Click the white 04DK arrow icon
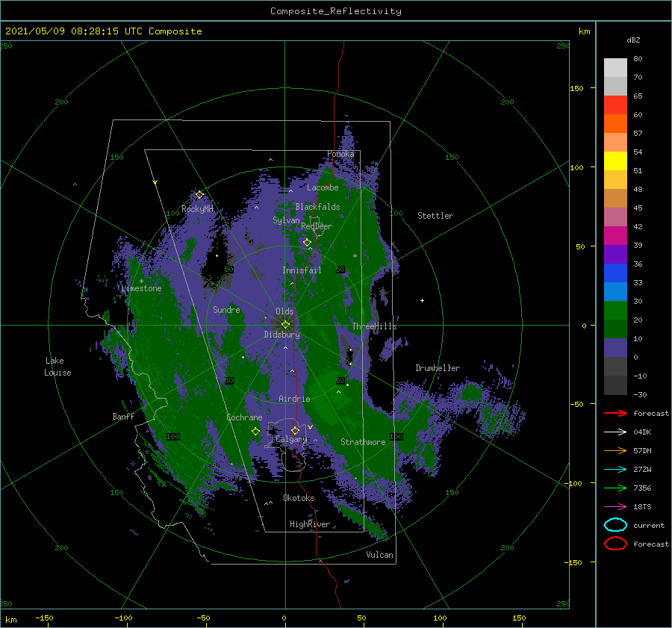Image resolution: width=672 pixels, height=628 pixels. coord(615,432)
